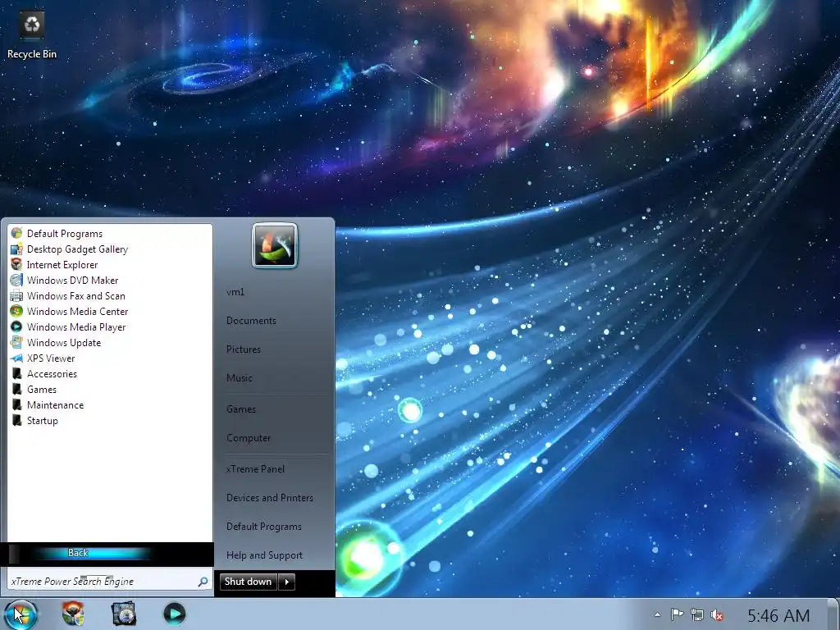Viewport: 840px width, 630px height.
Task: Select the XPS Viewer text
Action: 51,358
